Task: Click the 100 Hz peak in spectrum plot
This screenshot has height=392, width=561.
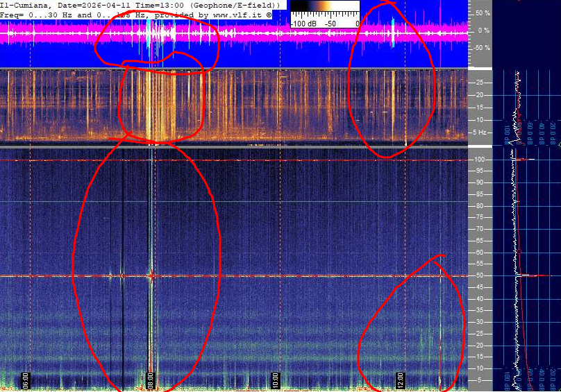Action: (x=528, y=160)
